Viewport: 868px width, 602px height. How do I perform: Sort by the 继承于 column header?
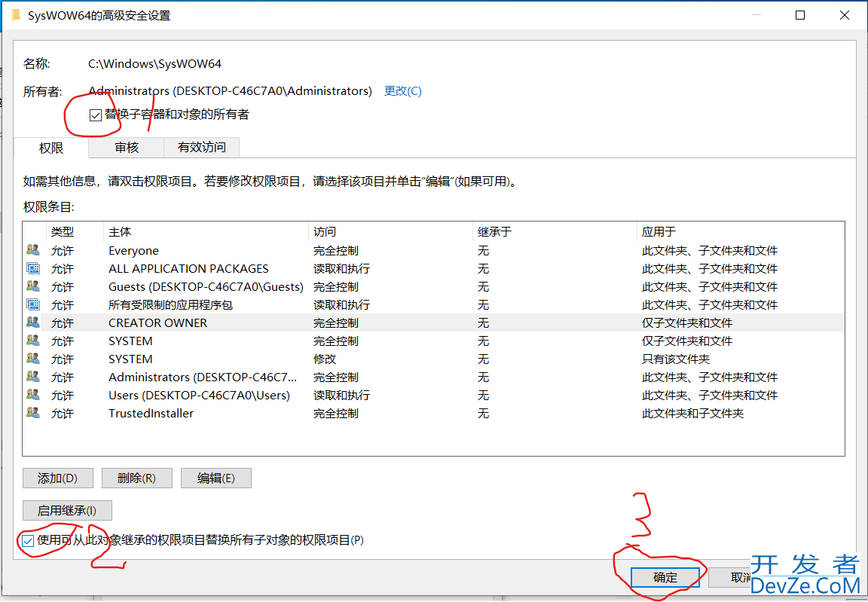(555, 232)
